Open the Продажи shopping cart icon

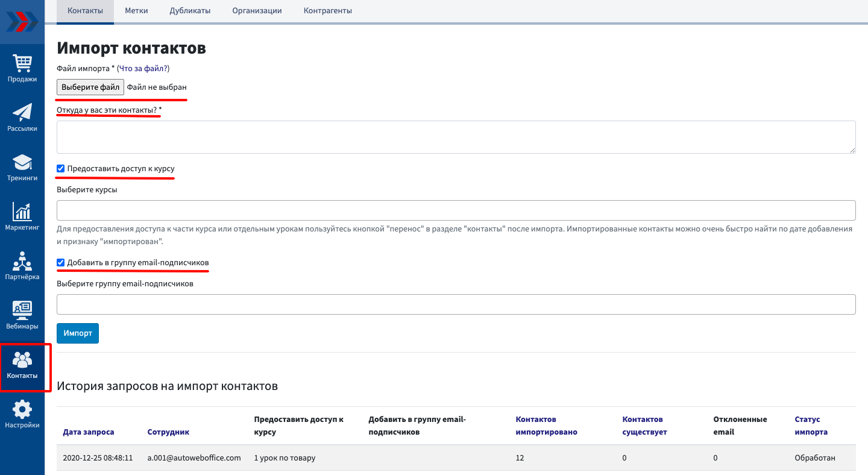(22, 63)
